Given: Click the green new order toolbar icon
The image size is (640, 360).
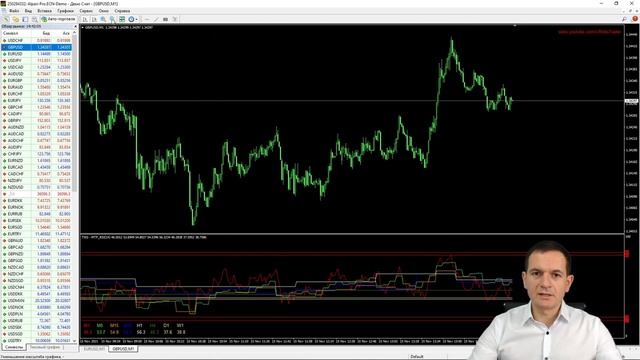Looking at the screenshot, I should [6, 19].
